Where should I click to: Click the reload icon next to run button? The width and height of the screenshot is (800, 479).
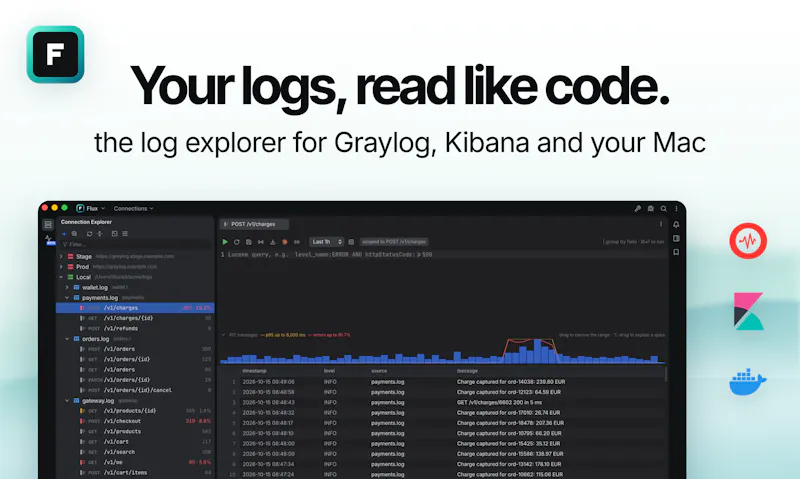pos(237,242)
